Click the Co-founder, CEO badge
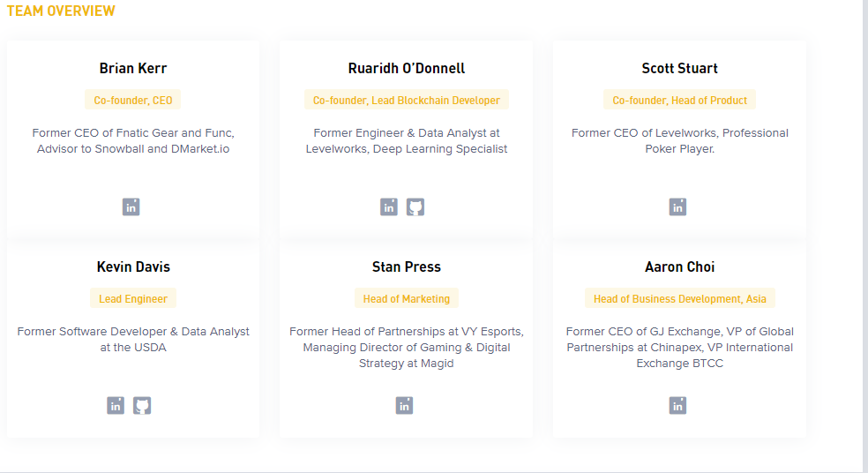Screen dimensions: 868x473 [x=133, y=101]
